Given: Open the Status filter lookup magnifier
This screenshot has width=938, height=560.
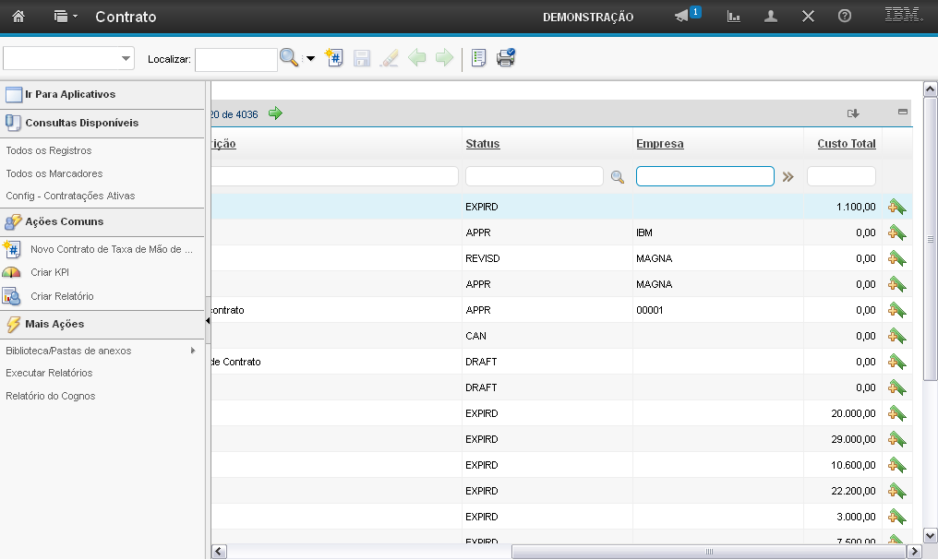Looking at the screenshot, I should (618, 177).
